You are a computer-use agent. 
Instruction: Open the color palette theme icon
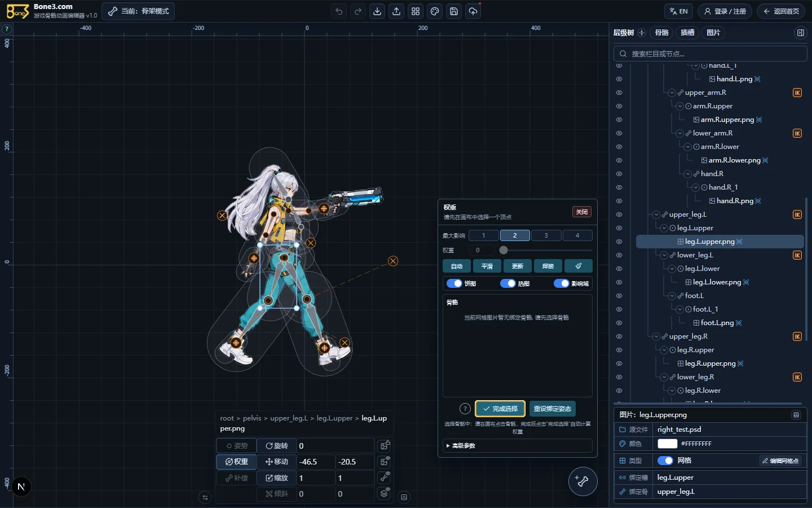[435, 11]
